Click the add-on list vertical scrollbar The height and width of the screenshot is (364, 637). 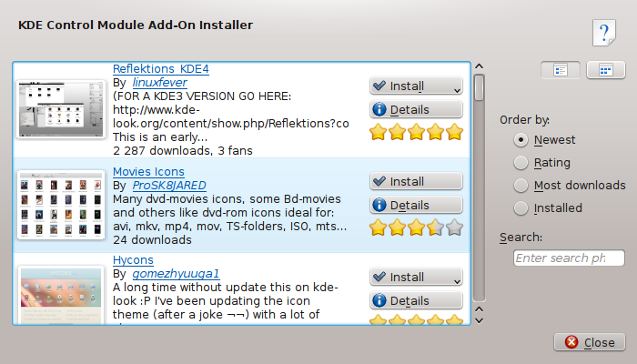pyautogui.click(x=479, y=182)
